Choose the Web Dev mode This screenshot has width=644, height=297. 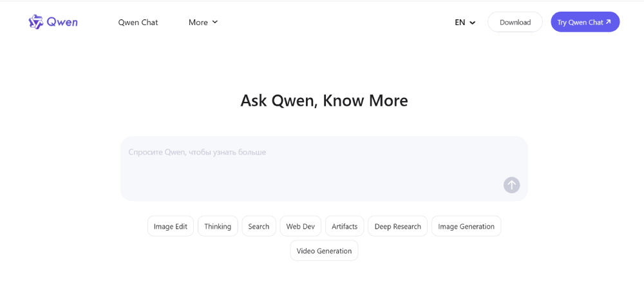coord(300,226)
